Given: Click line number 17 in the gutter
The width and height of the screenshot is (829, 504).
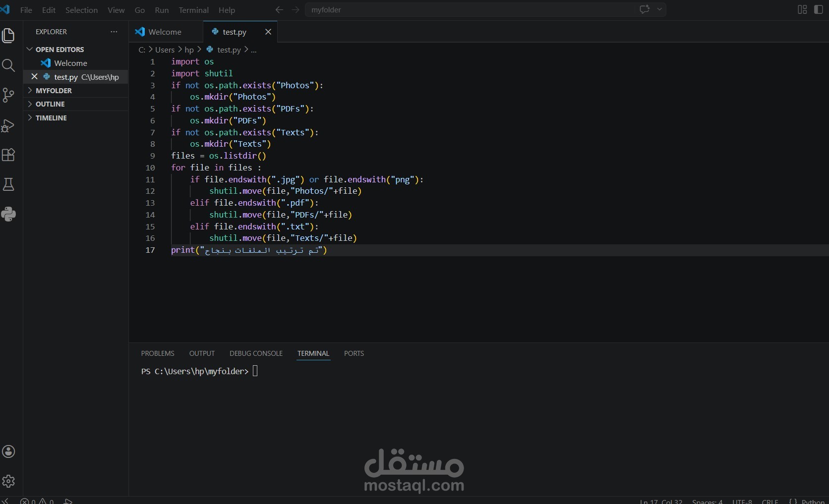Looking at the screenshot, I should click(150, 250).
